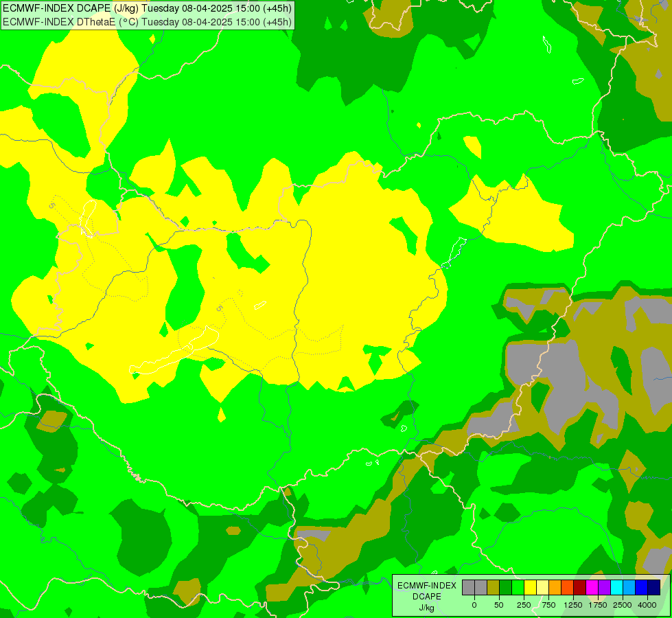Click the legend's J/kg unit label

pyautogui.click(x=426, y=608)
